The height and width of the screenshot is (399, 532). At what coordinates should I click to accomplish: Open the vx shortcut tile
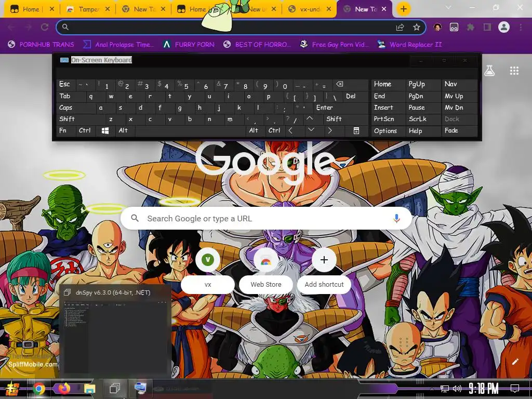208,271
